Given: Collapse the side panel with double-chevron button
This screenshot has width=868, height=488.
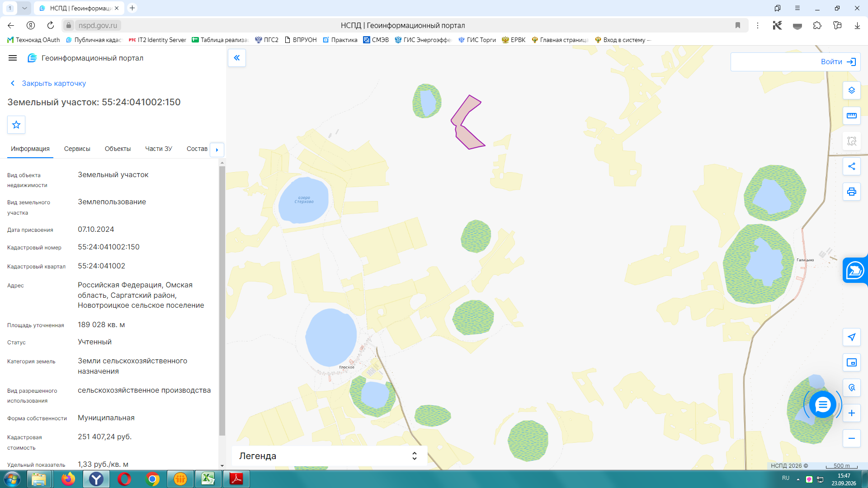Looking at the screenshot, I should (x=237, y=58).
